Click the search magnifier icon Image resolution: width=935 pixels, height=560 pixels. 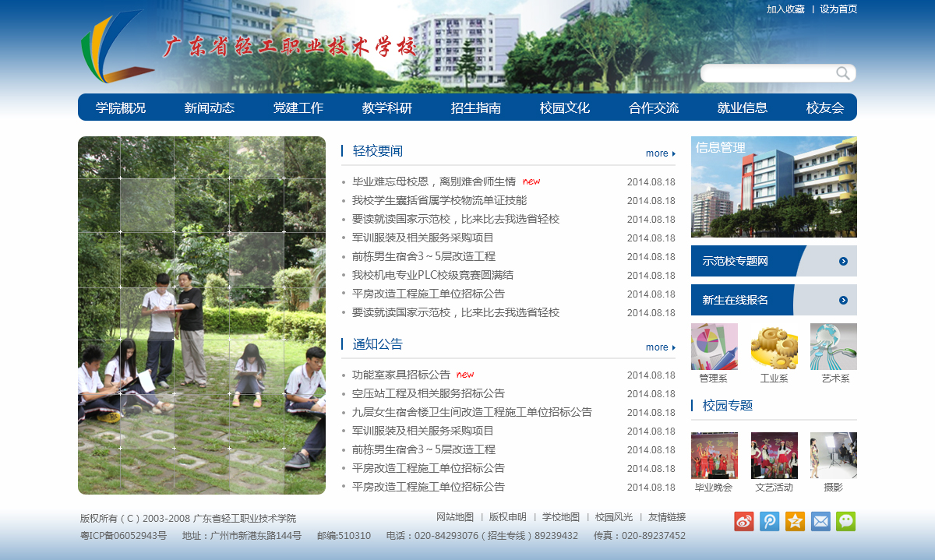[843, 73]
